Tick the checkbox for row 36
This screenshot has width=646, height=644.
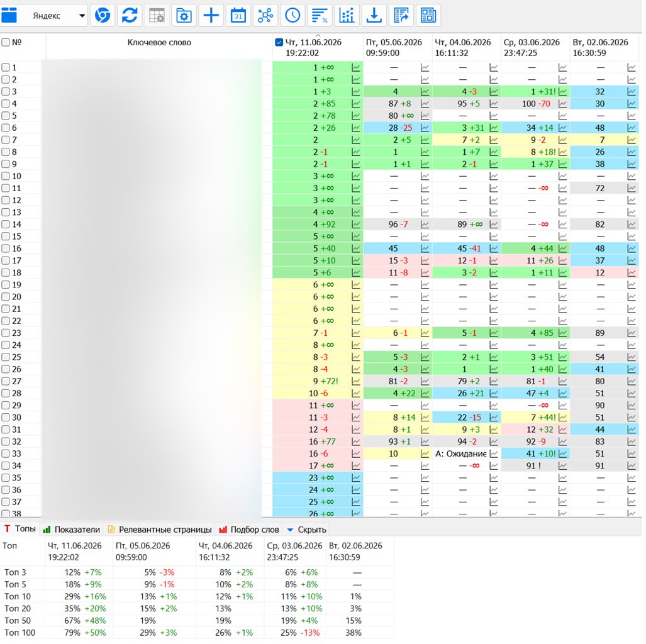(6, 490)
